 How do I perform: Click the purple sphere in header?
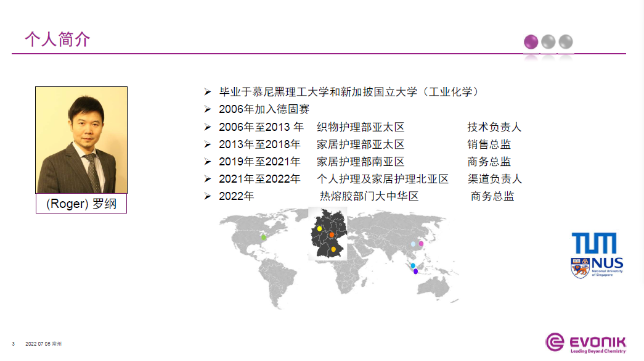pyautogui.click(x=531, y=42)
